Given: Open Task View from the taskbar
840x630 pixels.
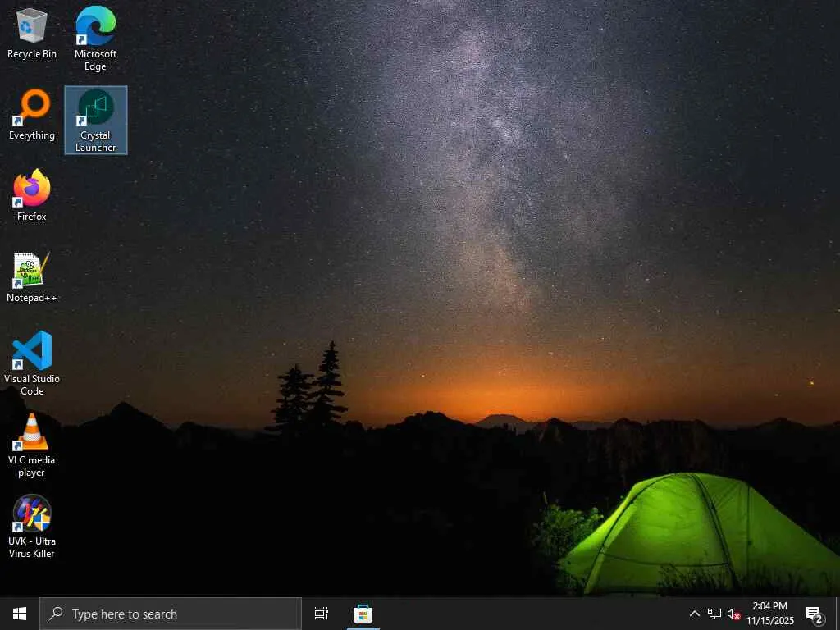Looking at the screenshot, I should (322, 614).
